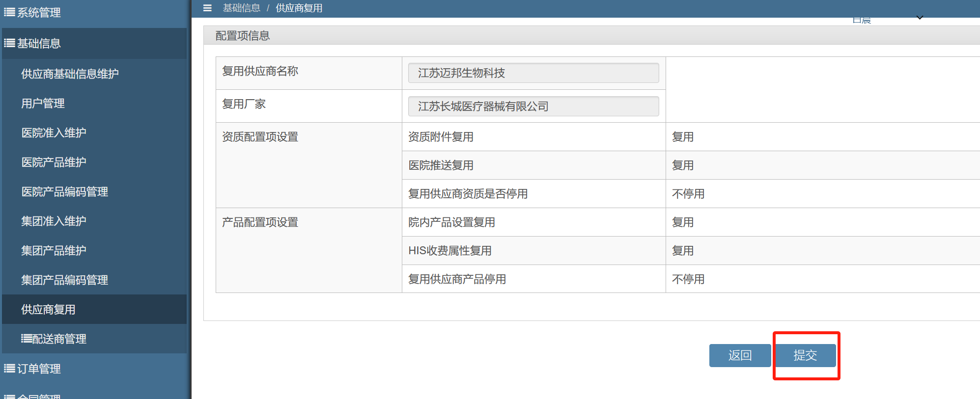Click the list icon beside 系统管理
980x399 pixels.
tap(9, 12)
